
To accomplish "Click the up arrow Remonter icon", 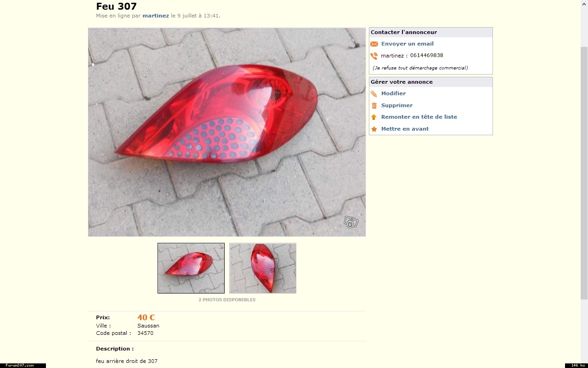I will [374, 117].
